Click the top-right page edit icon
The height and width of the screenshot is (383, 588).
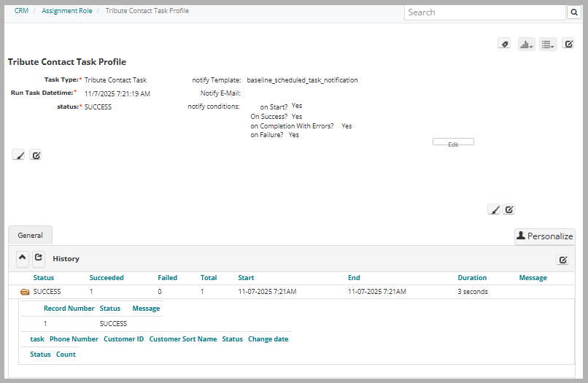[x=568, y=44]
